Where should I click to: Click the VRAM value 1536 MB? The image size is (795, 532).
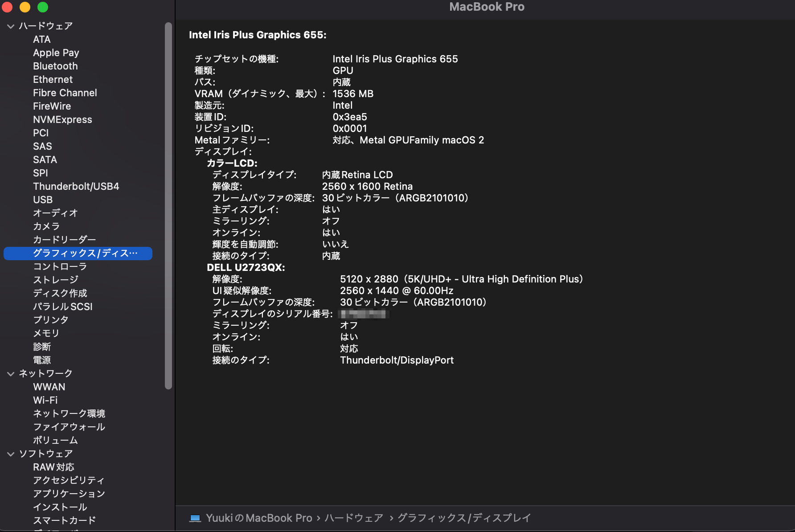point(353,94)
